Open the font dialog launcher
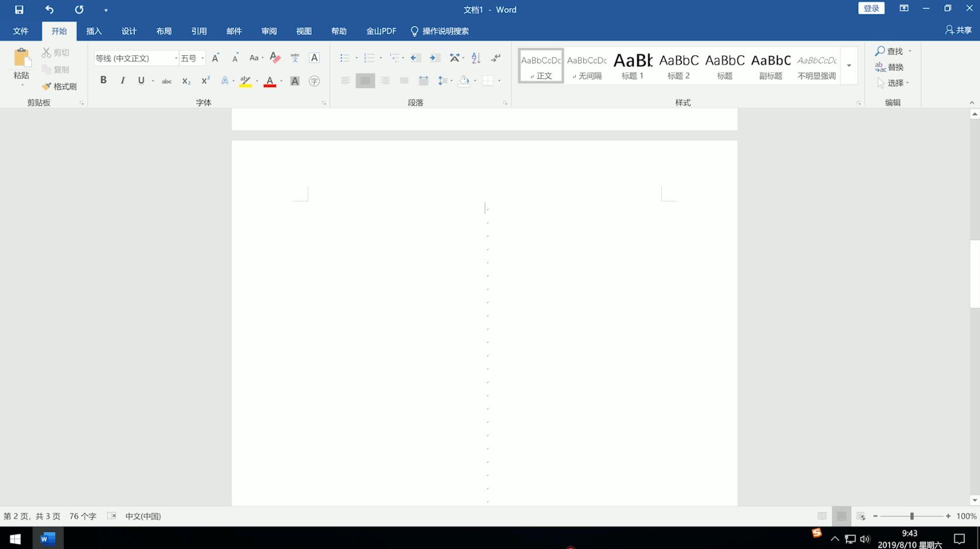The image size is (980, 549). (323, 103)
